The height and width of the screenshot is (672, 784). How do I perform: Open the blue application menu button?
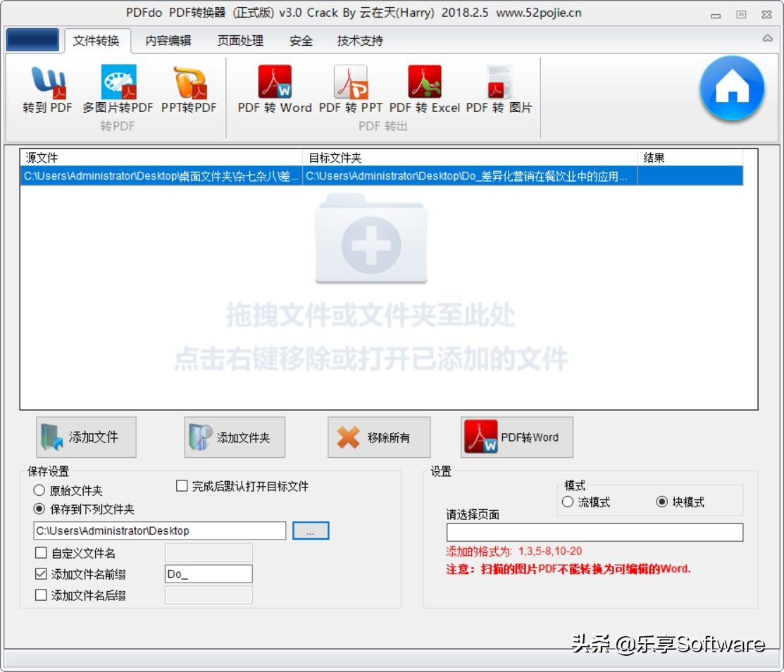click(31, 40)
